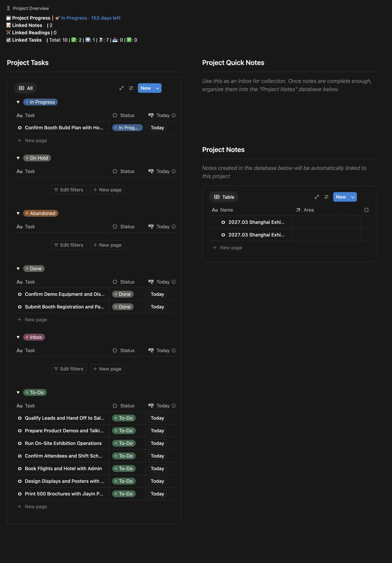This screenshot has height=563, width=392.
Task: Toggle Today for Submit Booth Registration task
Action: 157,307
